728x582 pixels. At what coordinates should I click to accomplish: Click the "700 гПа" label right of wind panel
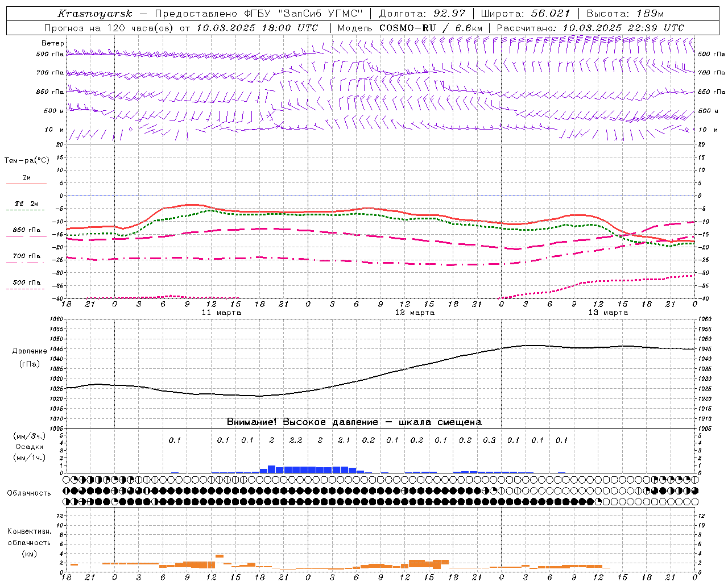(712, 73)
